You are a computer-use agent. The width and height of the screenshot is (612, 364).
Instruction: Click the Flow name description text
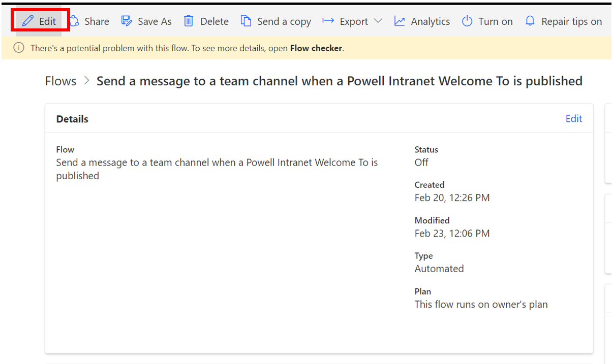tap(217, 169)
